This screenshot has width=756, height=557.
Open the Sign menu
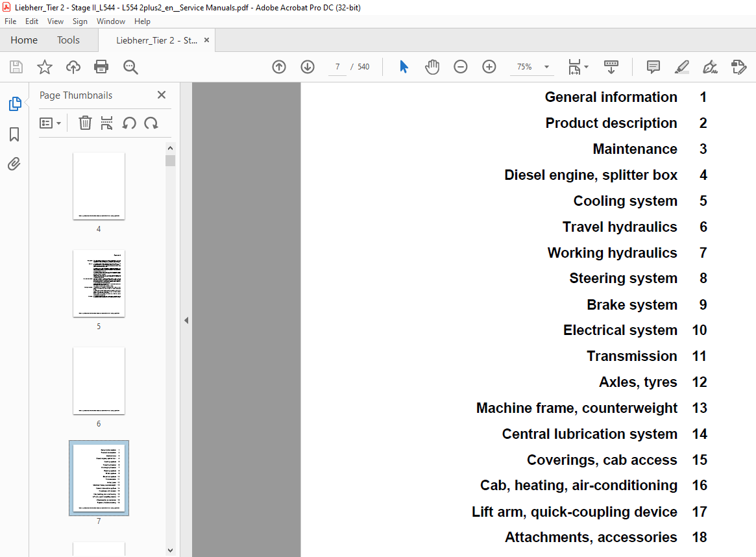(80, 21)
